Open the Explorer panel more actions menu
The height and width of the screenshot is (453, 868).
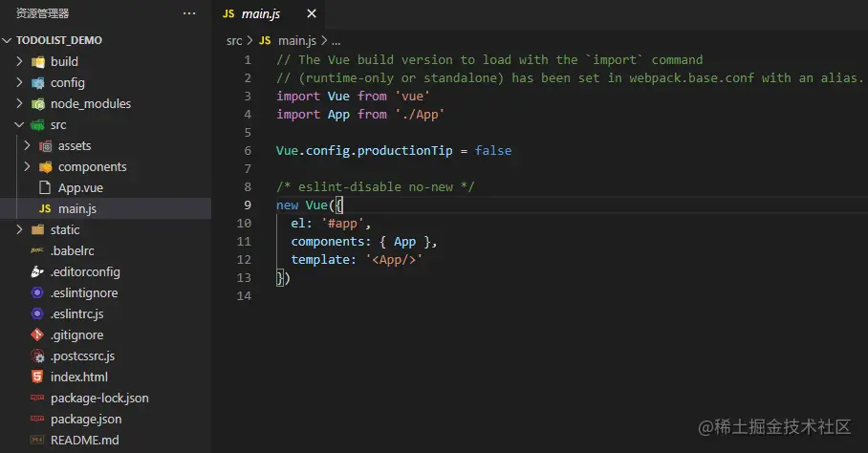pos(189,13)
